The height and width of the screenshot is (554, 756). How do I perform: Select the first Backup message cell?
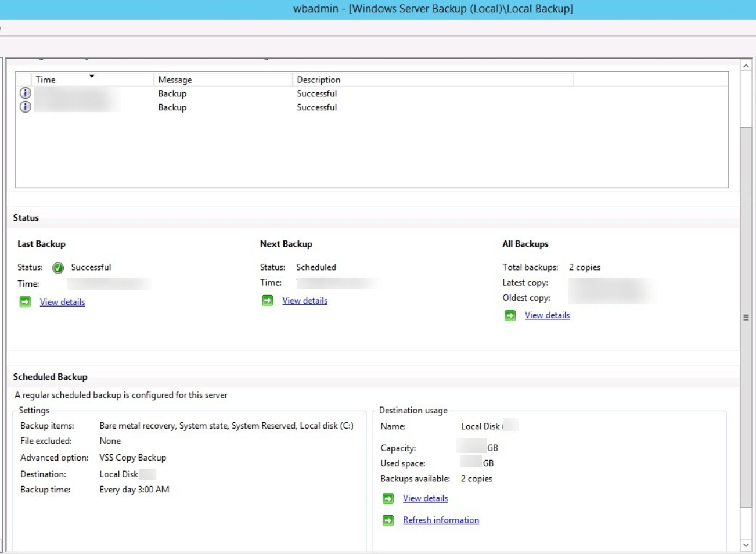[172, 93]
